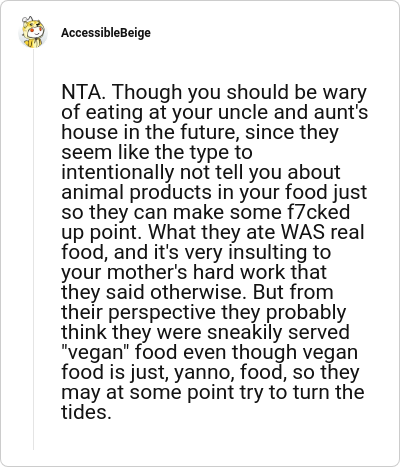
Task: Visit the AccessibleBeige username profile link
Action: 106,33
